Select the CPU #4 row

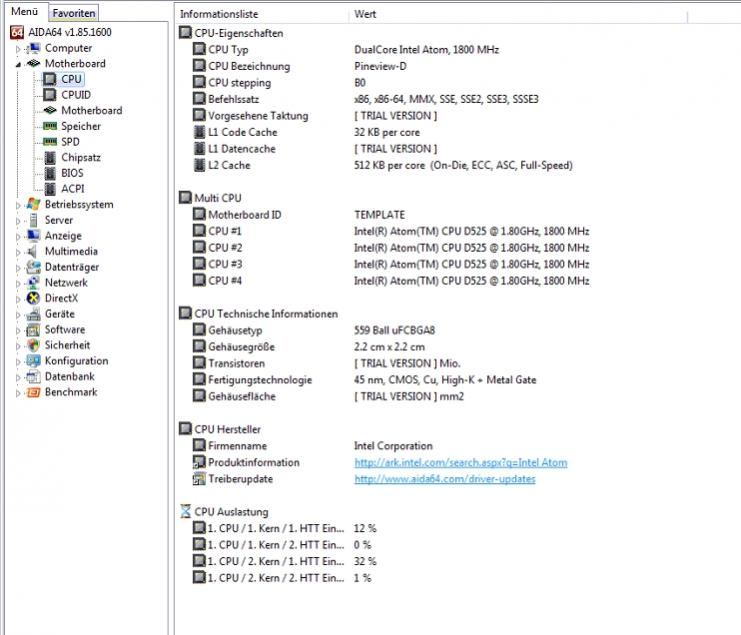(391, 281)
